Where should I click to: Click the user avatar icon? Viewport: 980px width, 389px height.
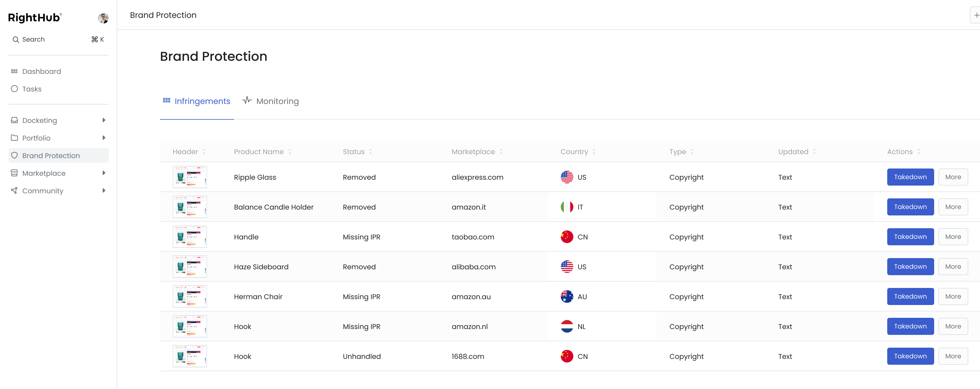(103, 18)
